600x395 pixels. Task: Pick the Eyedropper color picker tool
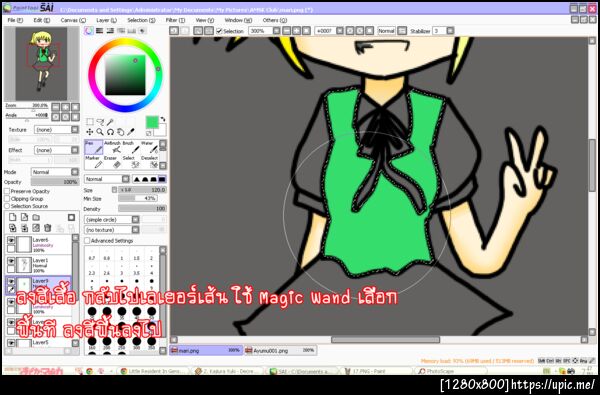pos(131,132)
